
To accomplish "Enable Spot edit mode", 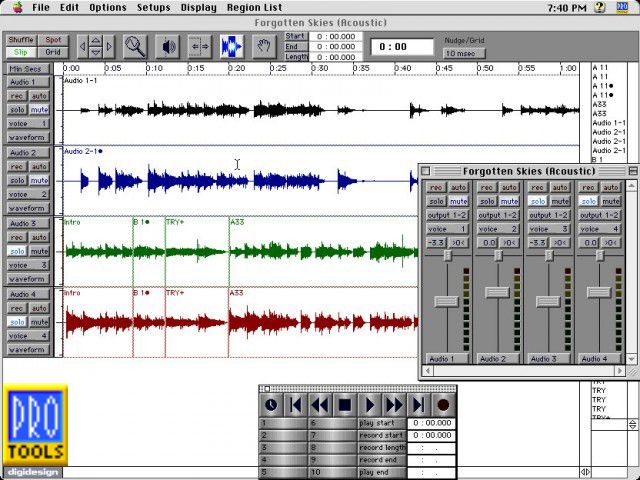I will coord(53,40).
